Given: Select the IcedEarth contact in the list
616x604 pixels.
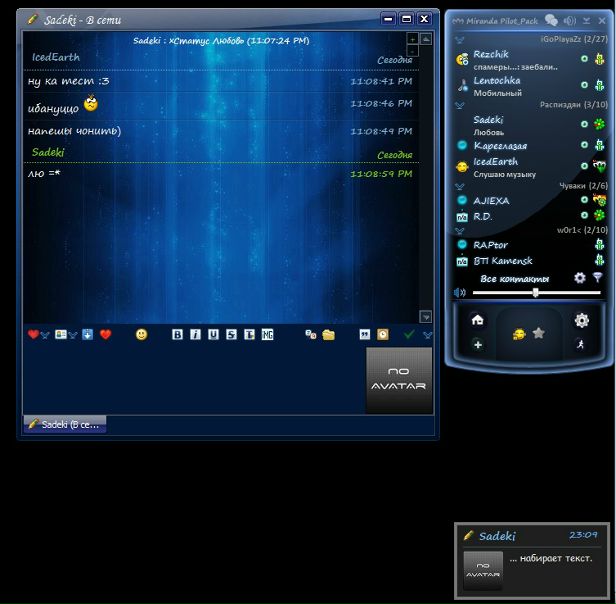Looking at the screenshot, I should 496,161.
